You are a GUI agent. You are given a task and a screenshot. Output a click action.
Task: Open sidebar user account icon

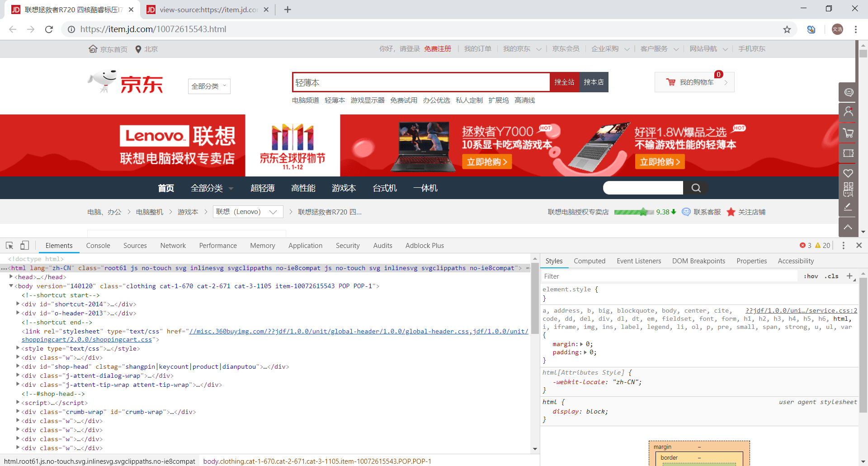[849, 112]
